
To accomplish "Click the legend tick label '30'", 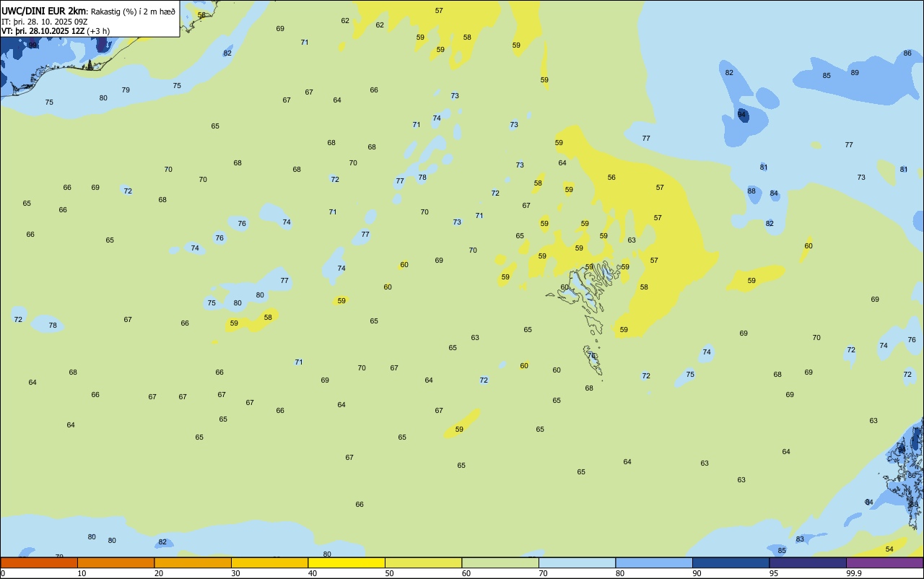I will coord(235,573).
